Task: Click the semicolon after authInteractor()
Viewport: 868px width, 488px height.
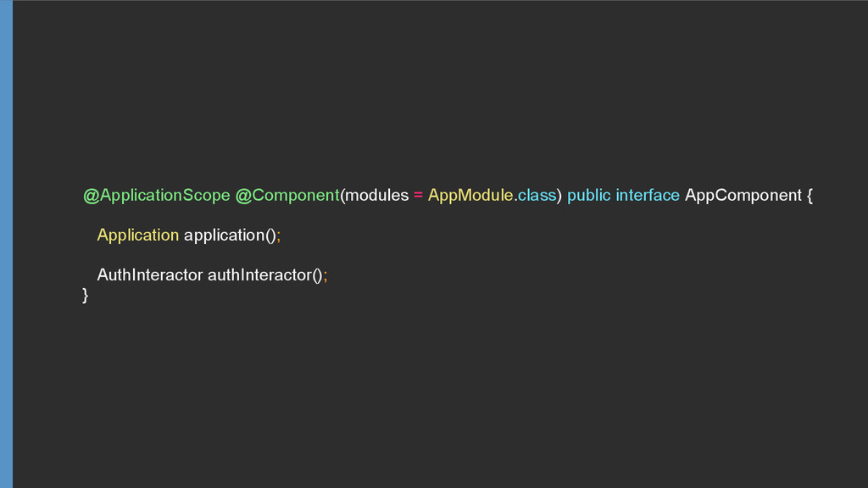Action: 325,276
